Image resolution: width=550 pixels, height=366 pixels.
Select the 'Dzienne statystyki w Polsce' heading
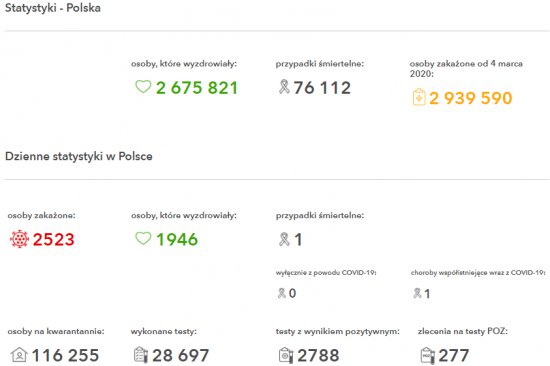(x=79, y=156)
